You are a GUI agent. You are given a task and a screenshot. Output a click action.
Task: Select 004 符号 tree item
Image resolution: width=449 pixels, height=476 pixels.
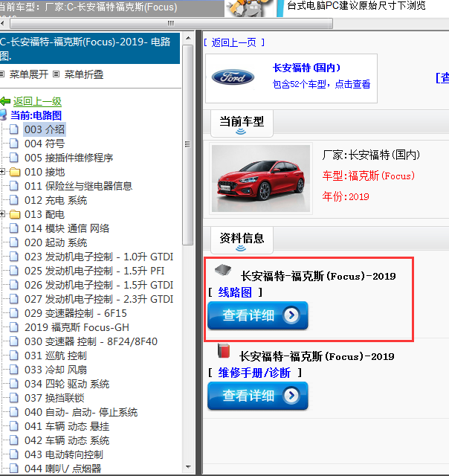tap(45, 144)
